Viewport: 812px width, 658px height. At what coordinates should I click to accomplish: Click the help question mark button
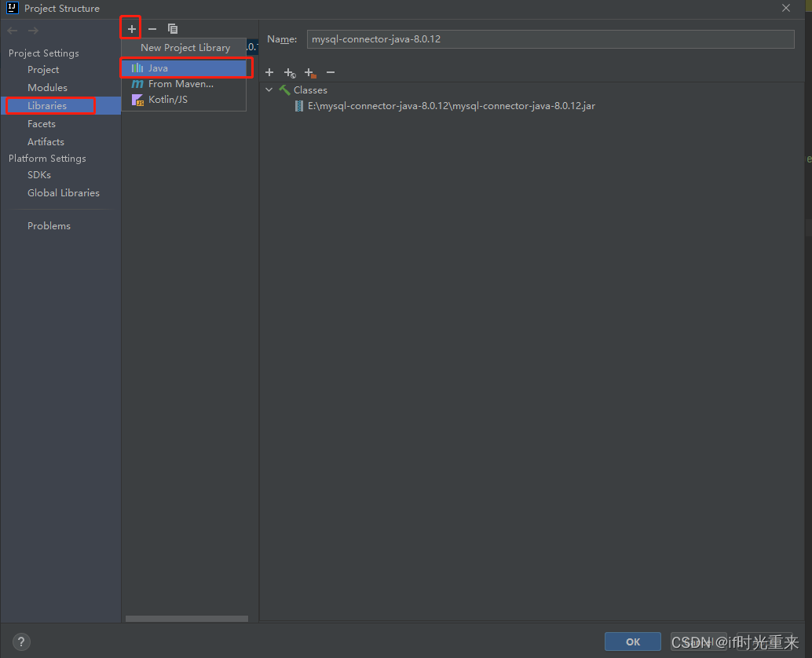(x=21, y=642)
